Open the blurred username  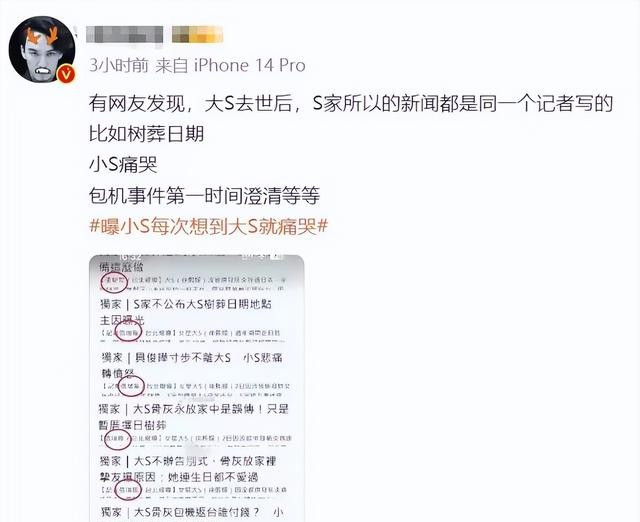(x=124, y=35)
